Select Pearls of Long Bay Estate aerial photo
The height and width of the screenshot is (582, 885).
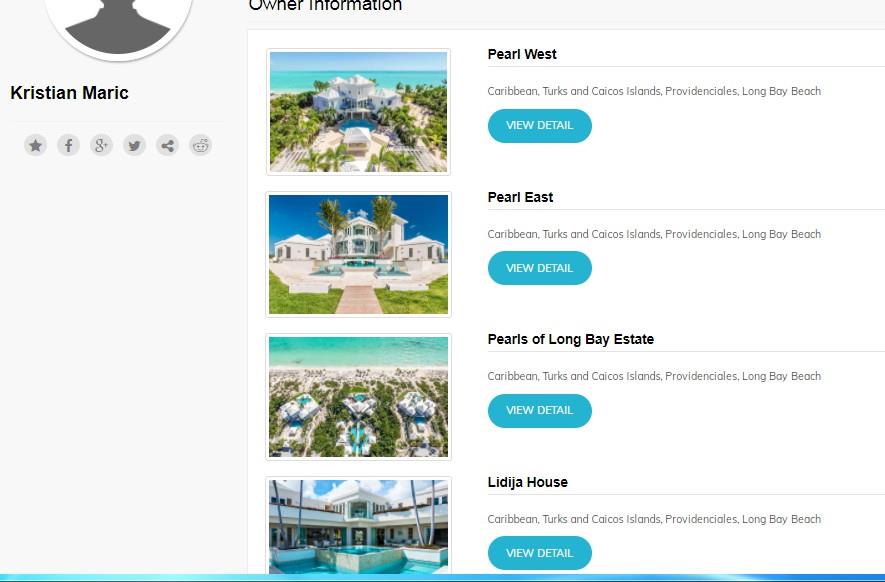point(358,397)
